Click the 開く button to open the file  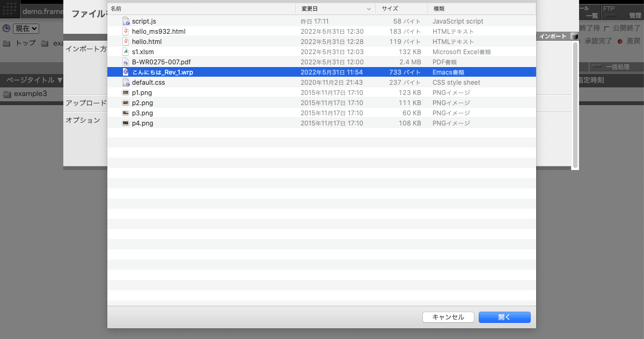(503, 317)
